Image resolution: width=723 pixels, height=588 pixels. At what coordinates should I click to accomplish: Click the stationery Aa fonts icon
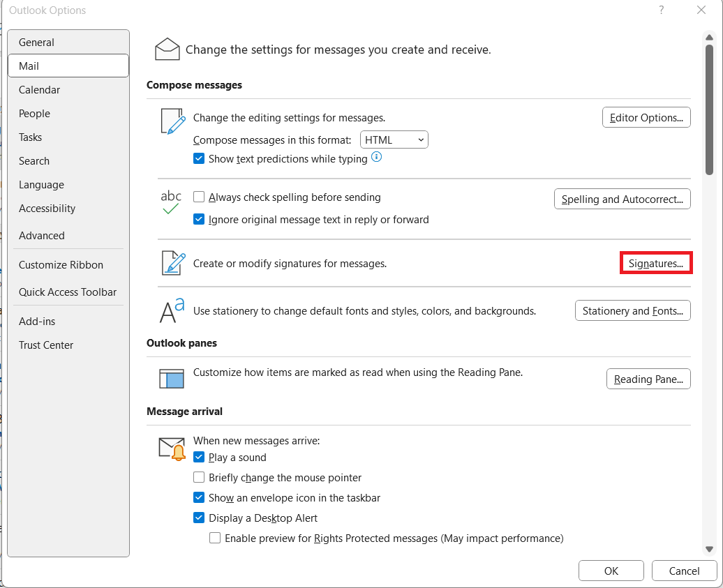(x=172, y=310)
